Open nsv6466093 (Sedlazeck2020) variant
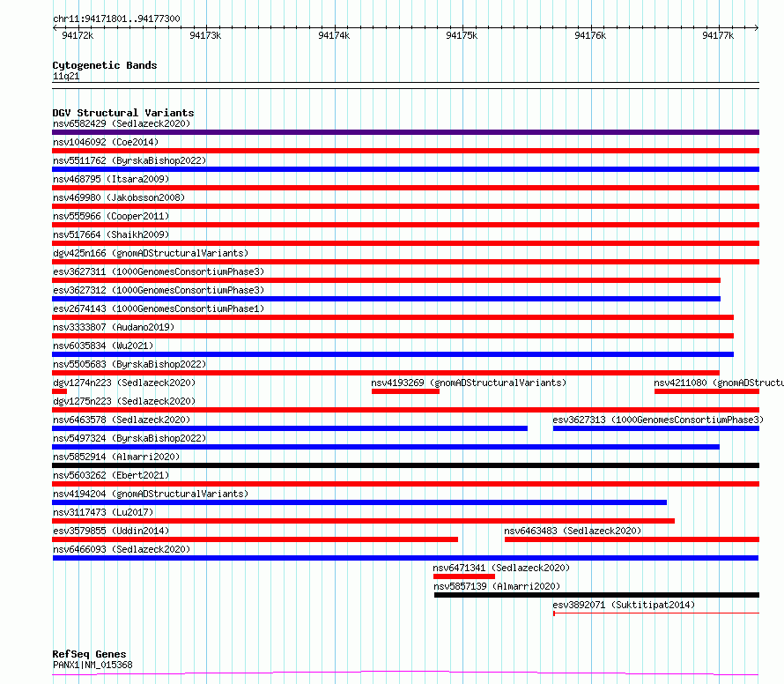Screen dimensions: 784x684 click(122, 549)
